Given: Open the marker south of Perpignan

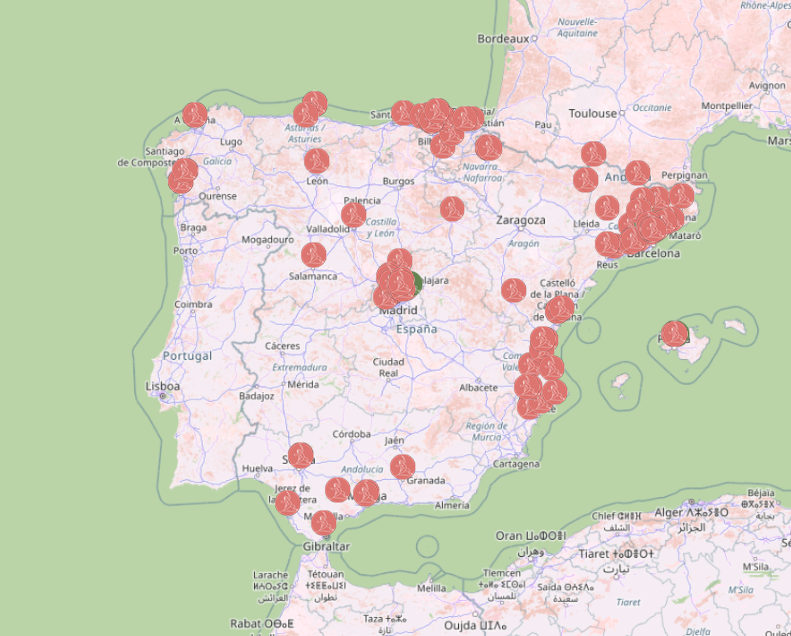Looking at the screenshot, I should (x=681, y=195).
